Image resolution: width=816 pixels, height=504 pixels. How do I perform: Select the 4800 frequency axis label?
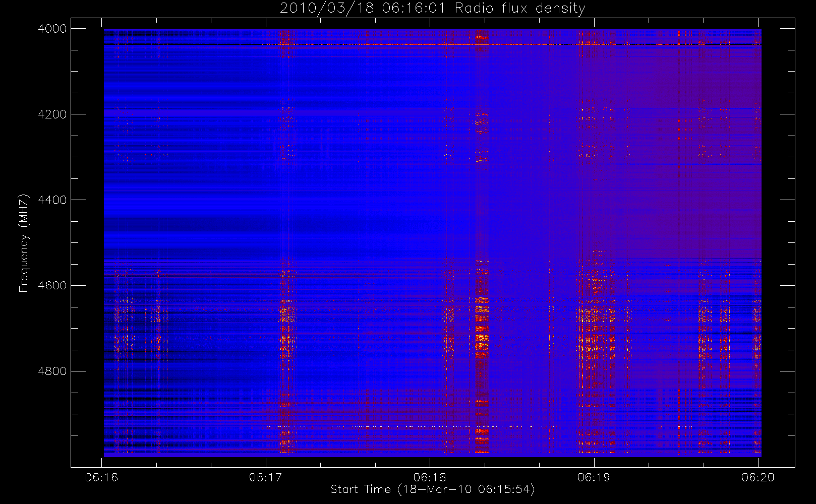[x=52, y=371]
